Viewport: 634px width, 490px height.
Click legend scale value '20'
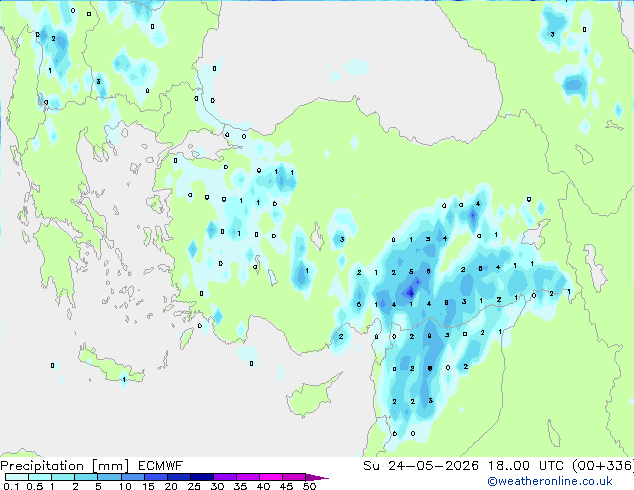pos(171,486)
